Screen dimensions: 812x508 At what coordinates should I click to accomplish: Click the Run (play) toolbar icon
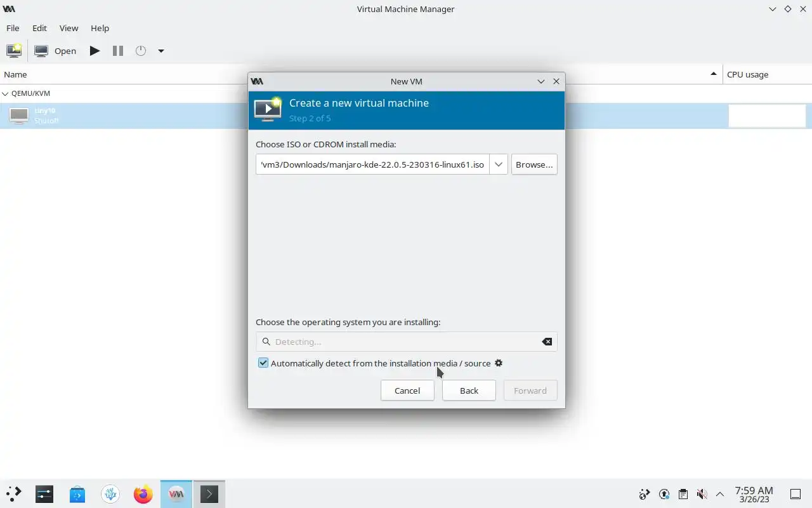(95, 51)
